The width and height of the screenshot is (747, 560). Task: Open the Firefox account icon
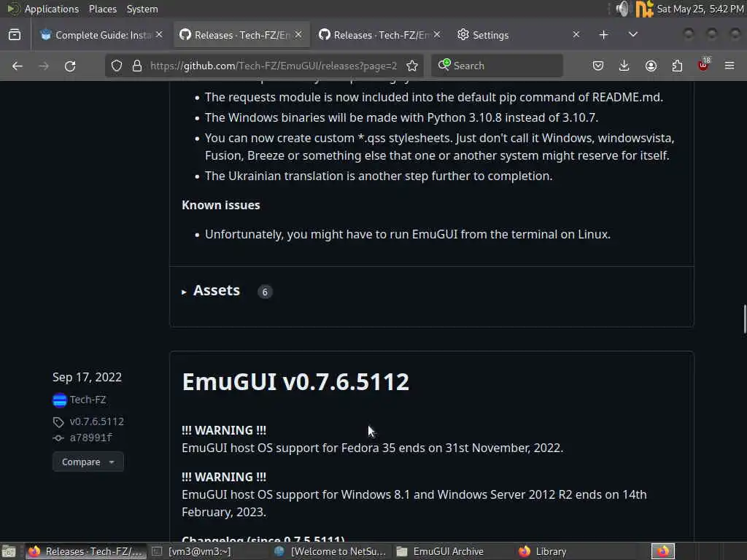(x=651, y=66)
